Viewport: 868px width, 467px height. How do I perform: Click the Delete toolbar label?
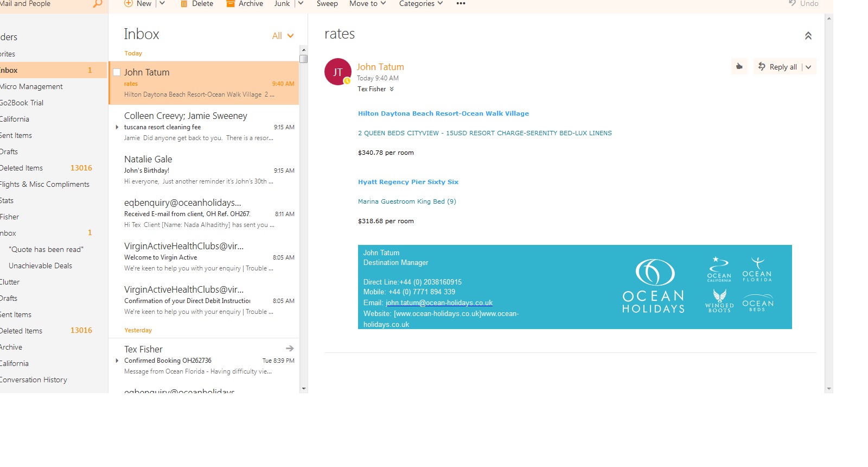click(x=202, y=4)
